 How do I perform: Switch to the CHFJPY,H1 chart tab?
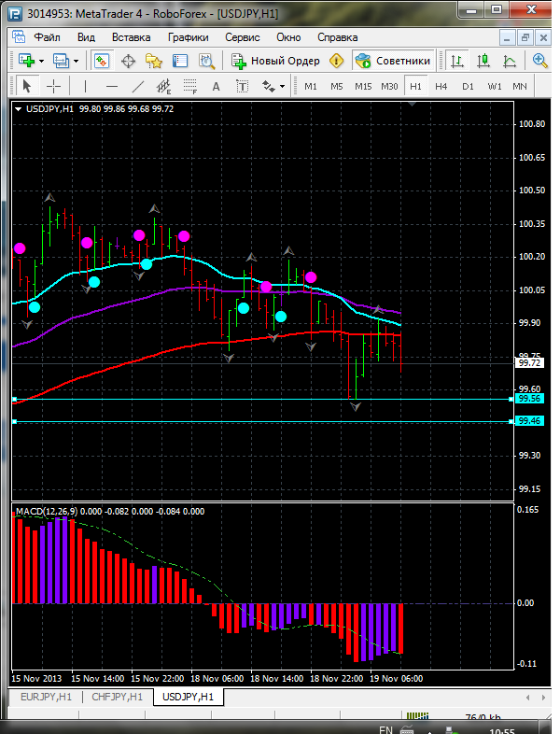(x=117, y=697)
